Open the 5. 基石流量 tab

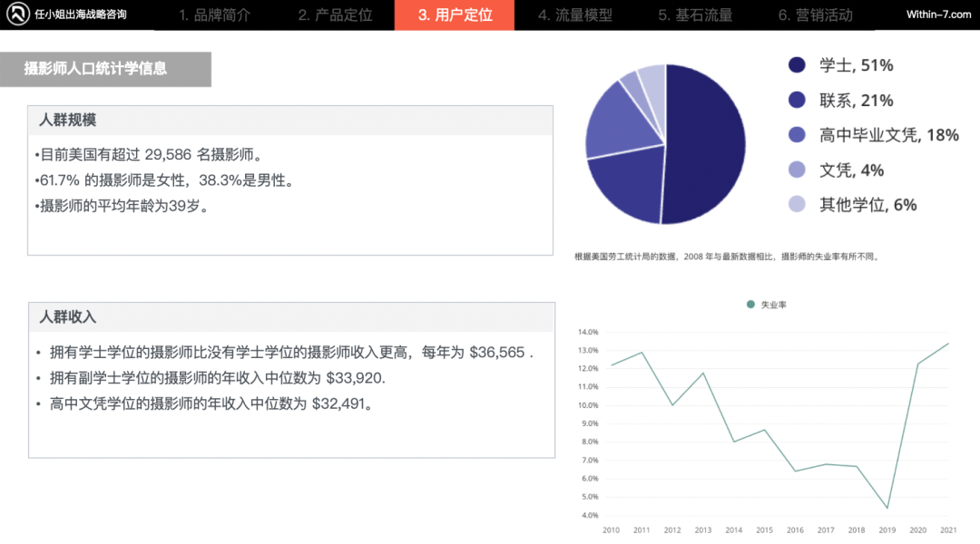(694, 15)
